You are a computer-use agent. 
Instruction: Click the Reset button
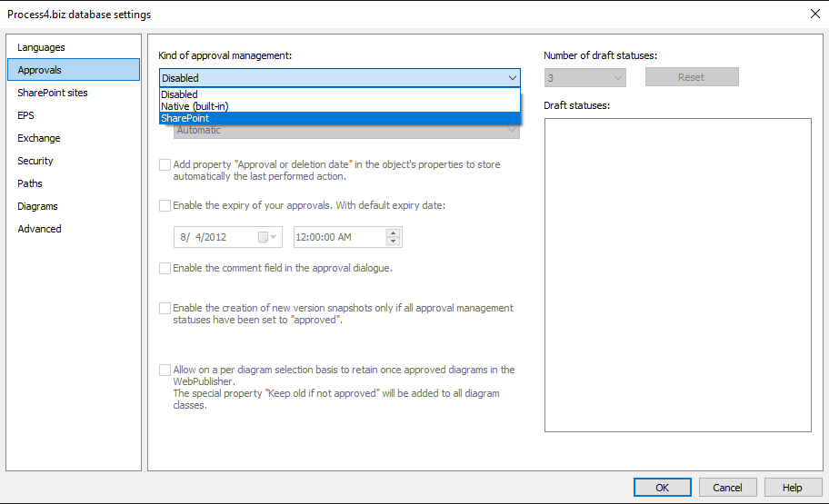pos(692,77)
